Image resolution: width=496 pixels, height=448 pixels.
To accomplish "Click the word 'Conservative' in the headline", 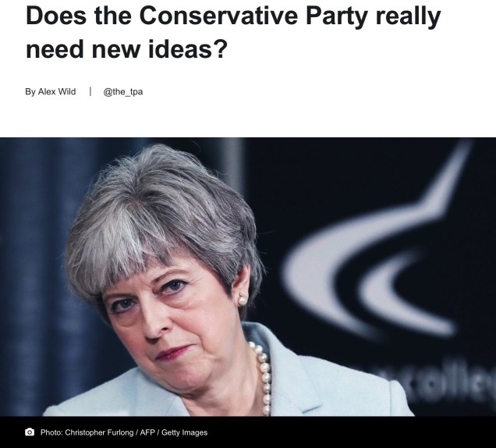I will 218,16.
